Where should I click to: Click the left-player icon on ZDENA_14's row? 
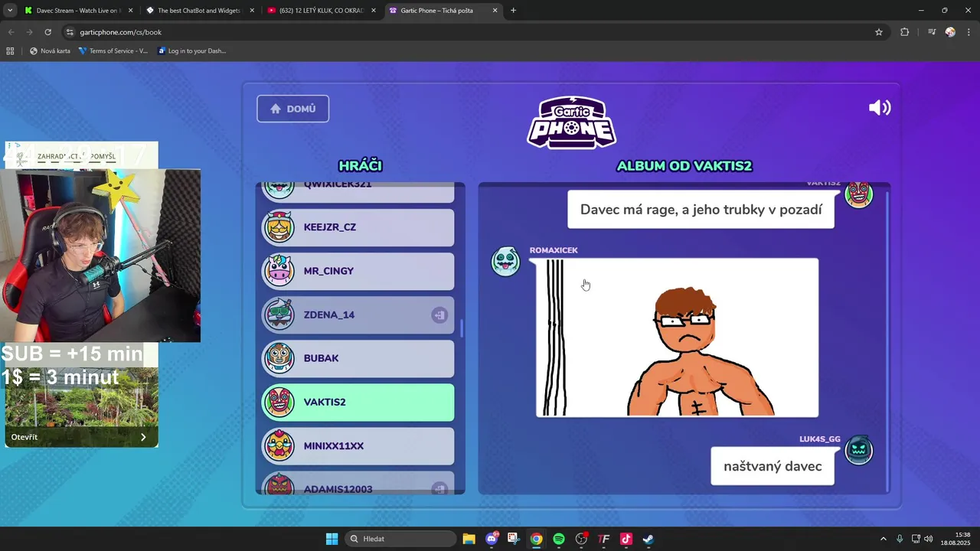(x=439, y=315)
